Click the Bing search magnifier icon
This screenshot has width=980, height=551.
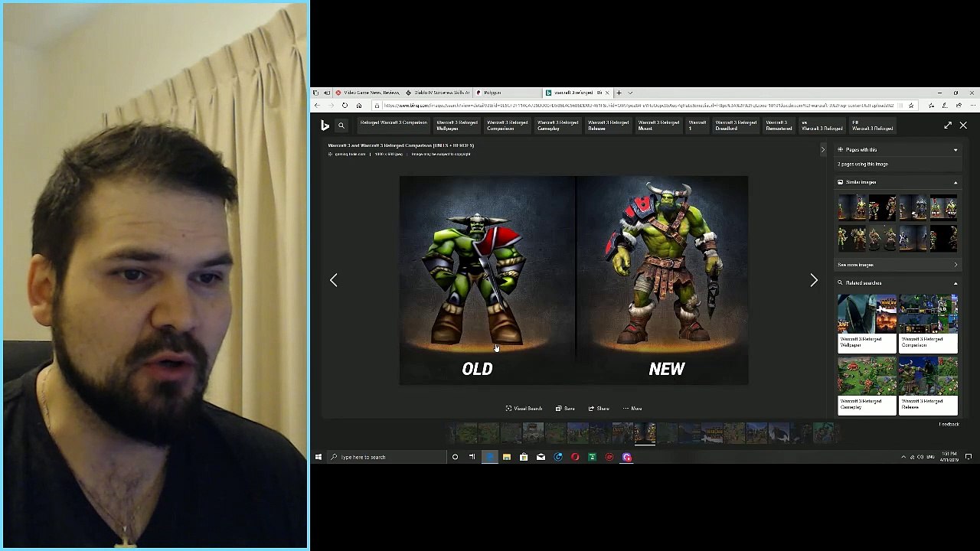[x=341, y=126]
